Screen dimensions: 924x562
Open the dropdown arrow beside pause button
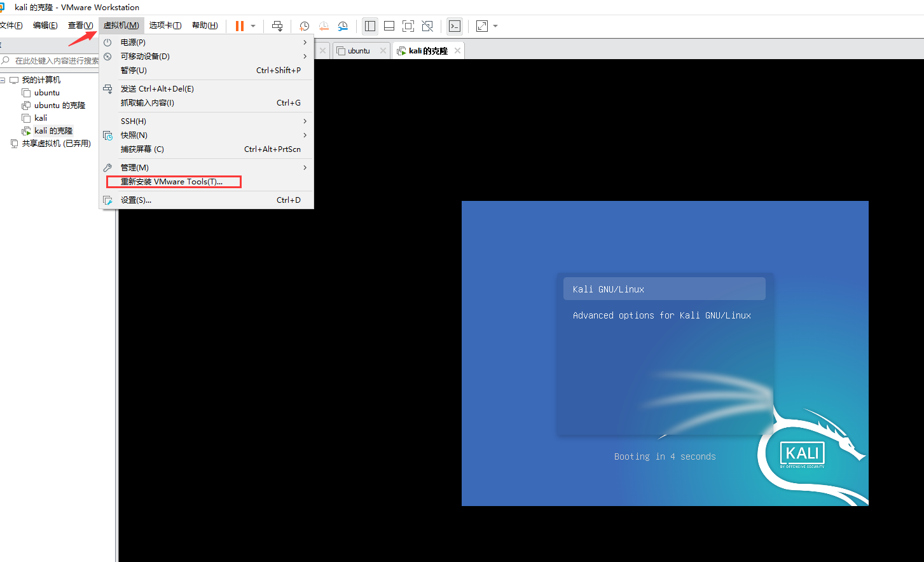253,26
